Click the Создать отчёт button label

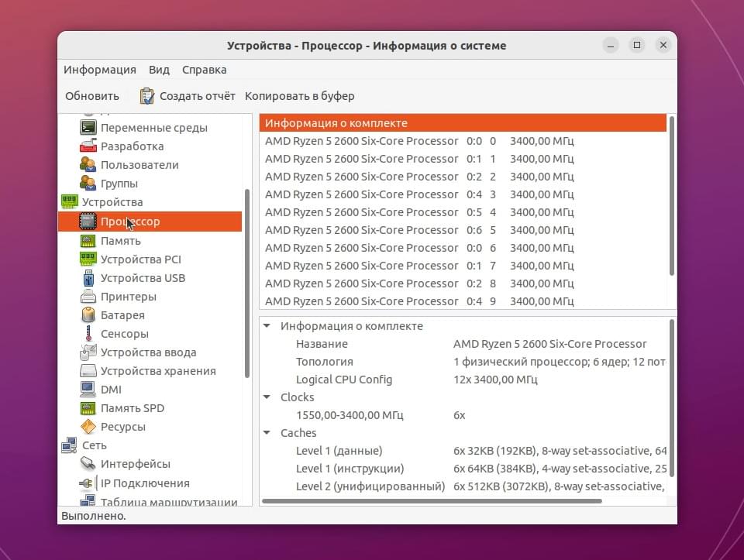[198, 96]
